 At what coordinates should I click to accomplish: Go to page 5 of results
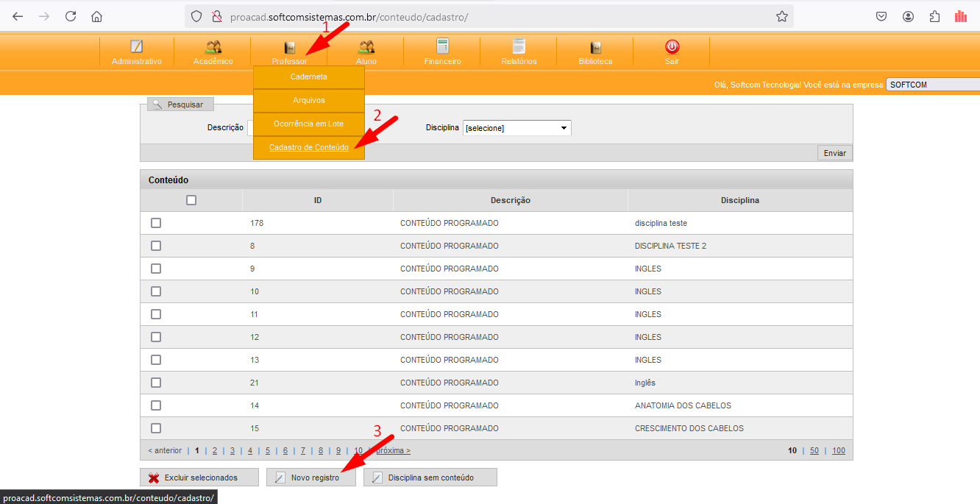click(x=268, y=450)
